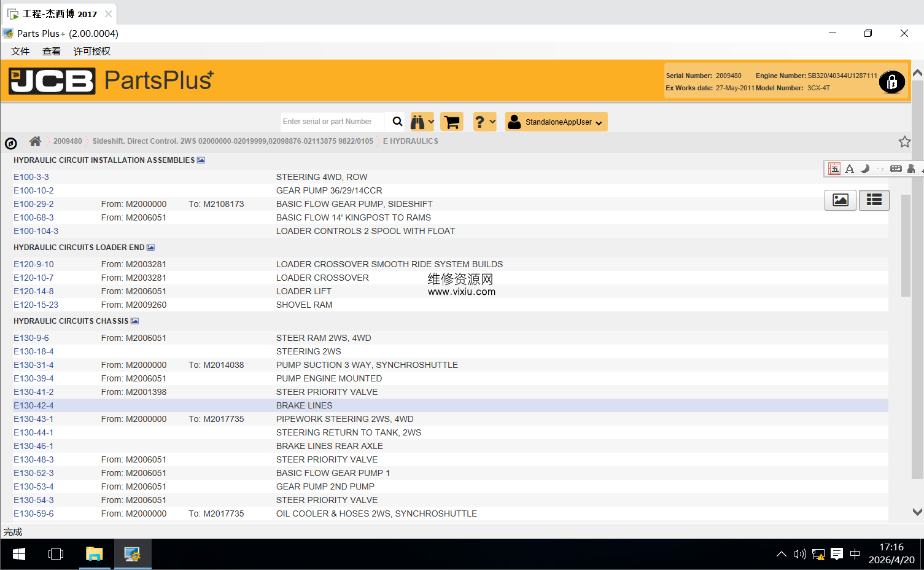
Task: Open image for Hydraulic Circuits Loader End
Action: pyautogui.click(x=151, y=248)
